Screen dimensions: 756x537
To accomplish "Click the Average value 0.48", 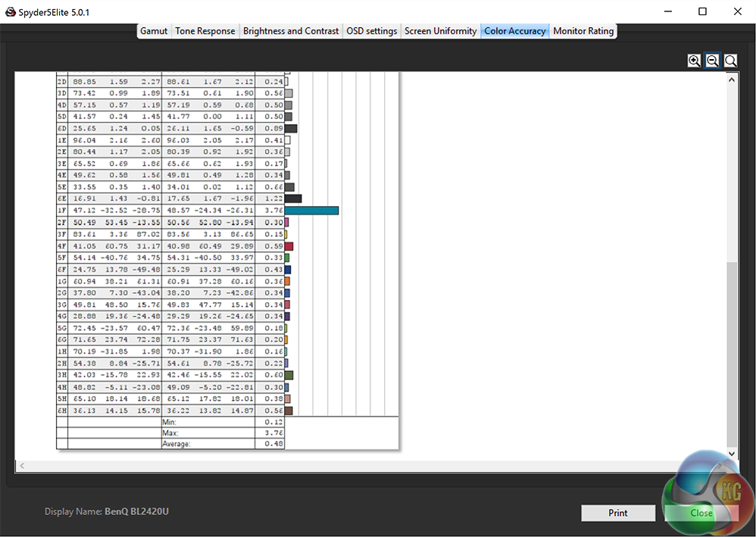I will (273, 444).
